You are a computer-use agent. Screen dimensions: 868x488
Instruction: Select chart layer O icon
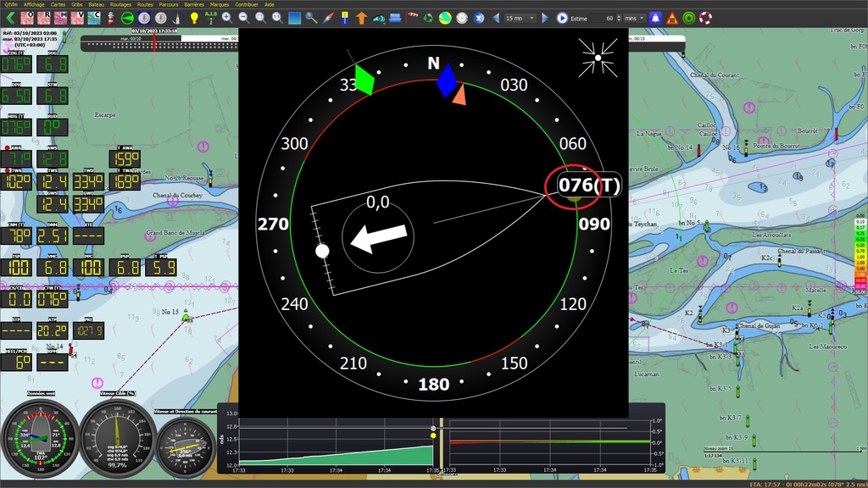click(x=27, y=18)
